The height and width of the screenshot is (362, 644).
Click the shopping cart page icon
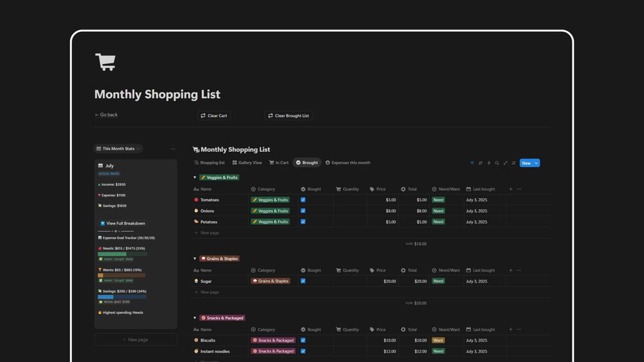tap(106, 62)
